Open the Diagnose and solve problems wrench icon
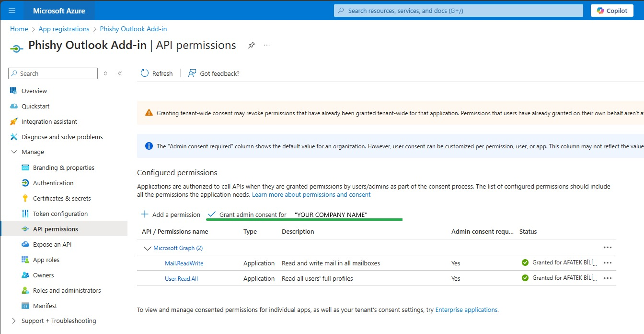644x334 pixels. pyautogui.click(x=13, y=137)
